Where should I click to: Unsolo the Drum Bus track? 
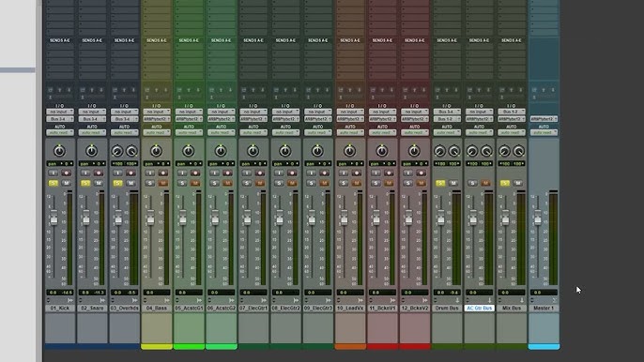pos(440,183)
